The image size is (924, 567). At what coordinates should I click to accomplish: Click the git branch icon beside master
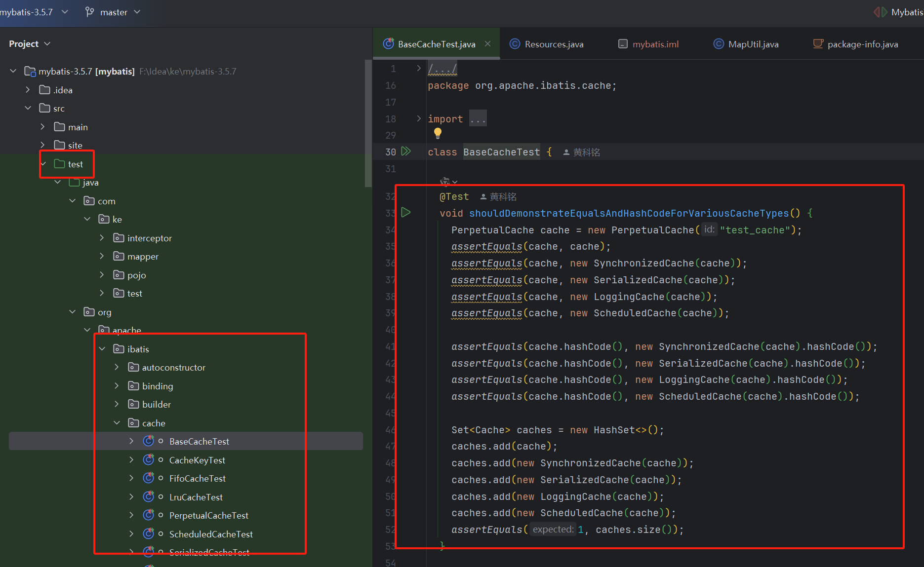[89, 12]
